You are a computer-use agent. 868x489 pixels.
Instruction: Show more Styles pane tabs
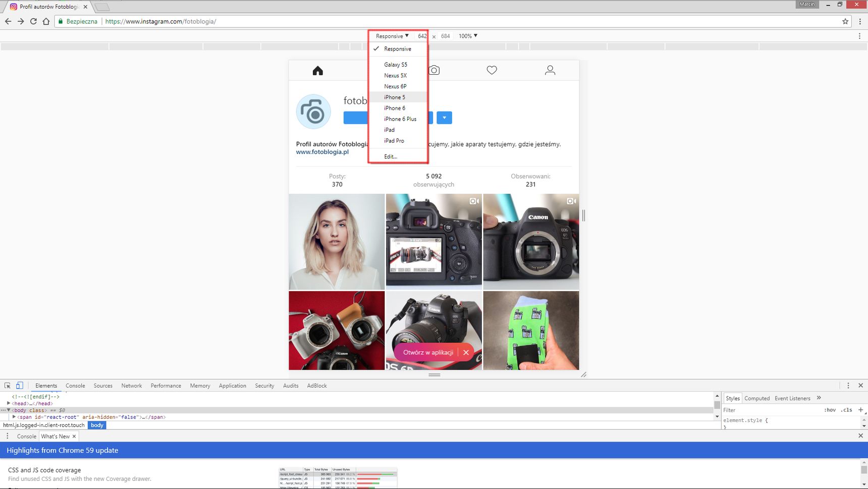tap(819, 398)
